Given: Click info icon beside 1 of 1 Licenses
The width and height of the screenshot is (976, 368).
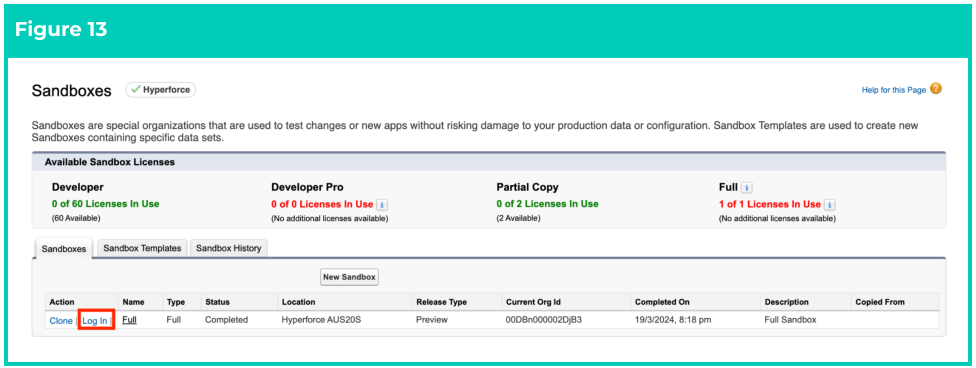Looking at the screenshot, I should (830, 204).
